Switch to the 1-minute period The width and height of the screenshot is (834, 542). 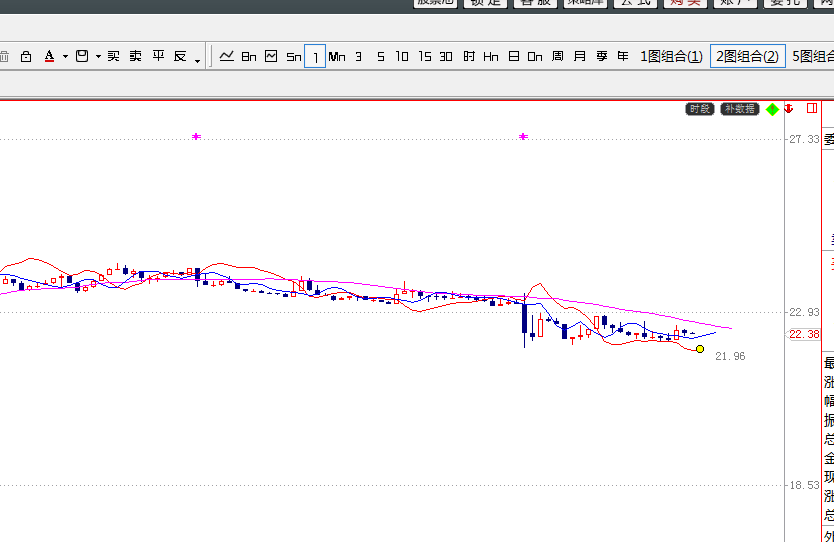coord(315,57)
